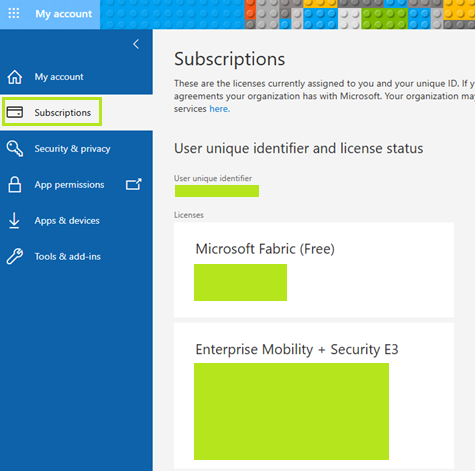This screenshot has width=475, height=471.
Task: Click the padlock App permissions icon
Action: click(x=15, y=184)
